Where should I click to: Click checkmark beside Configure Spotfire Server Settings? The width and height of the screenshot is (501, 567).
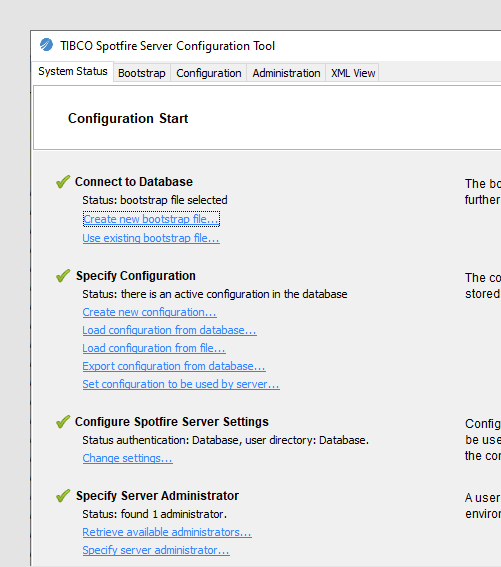[x=63, y=422]
